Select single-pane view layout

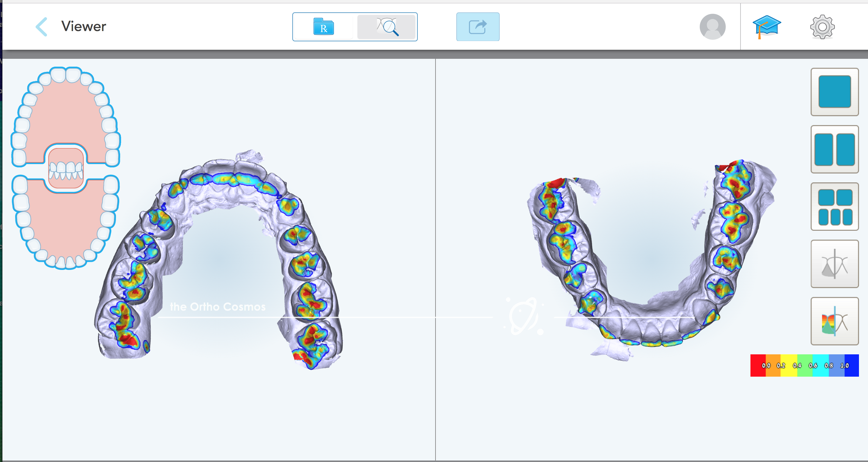pos(834,92)
